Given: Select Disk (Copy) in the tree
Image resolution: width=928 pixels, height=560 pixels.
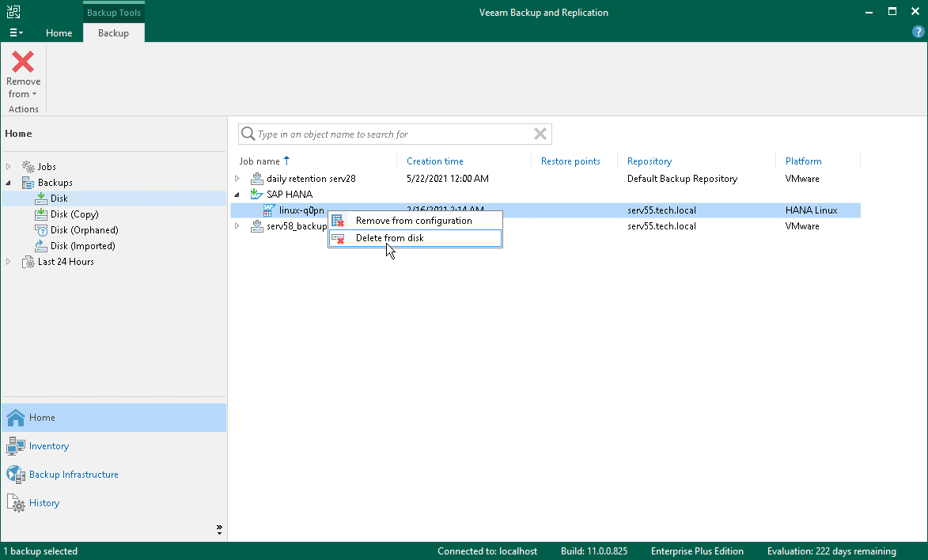Looking at the screenshot, I should (x=74, y=214).
